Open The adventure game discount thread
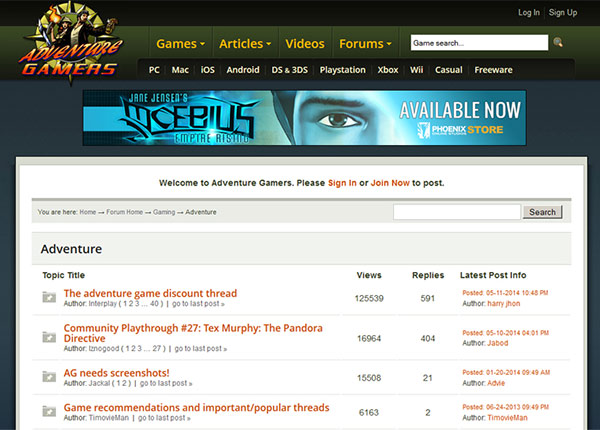Viewport: 600px width, 430px height. (150, 293)
